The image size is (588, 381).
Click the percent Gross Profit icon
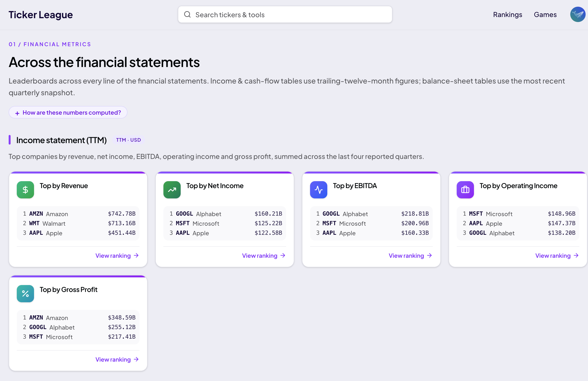25,293
